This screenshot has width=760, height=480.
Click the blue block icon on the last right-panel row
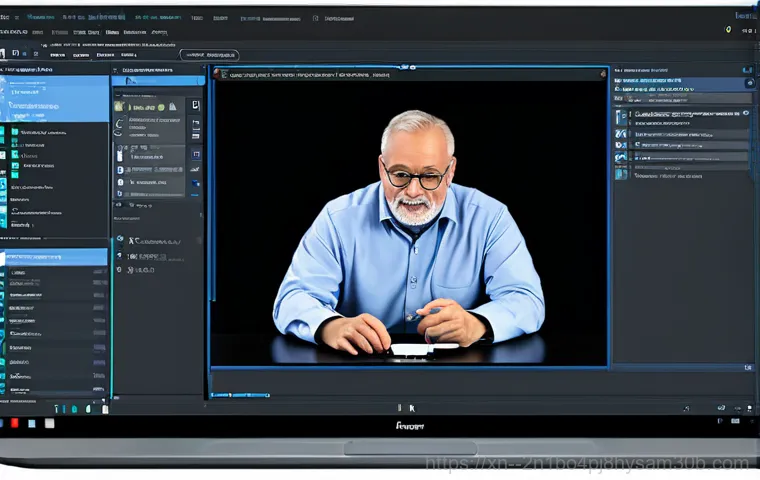[621, 174]
